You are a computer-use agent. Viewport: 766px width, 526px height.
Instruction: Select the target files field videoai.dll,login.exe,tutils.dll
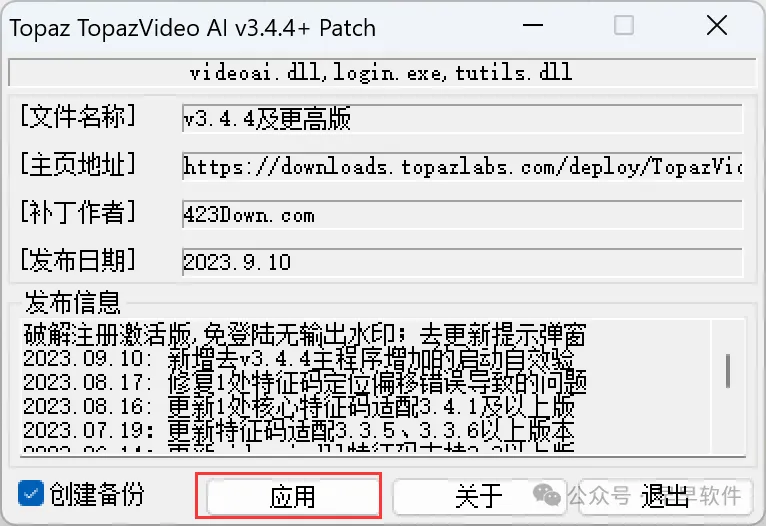tap(382, 72)
